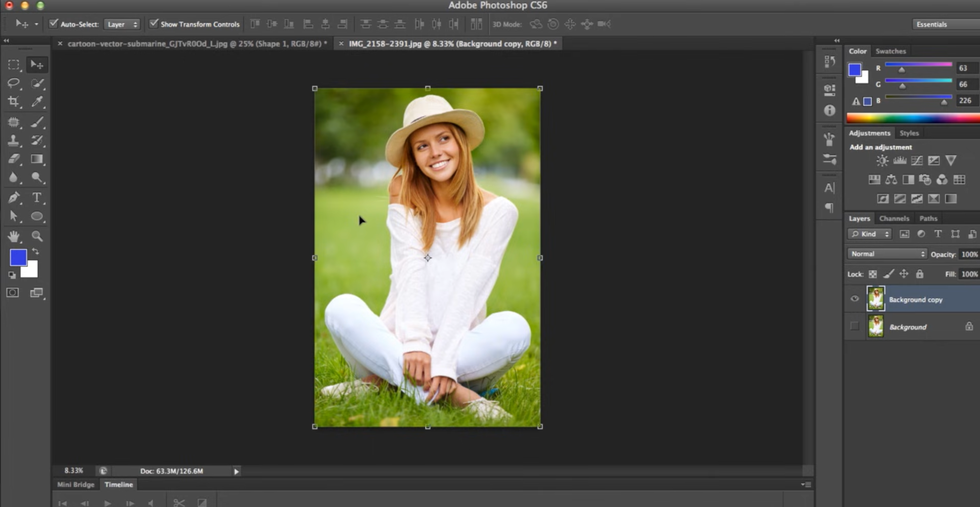
Task: Add Curves adjustment
Action: (916, 161)
